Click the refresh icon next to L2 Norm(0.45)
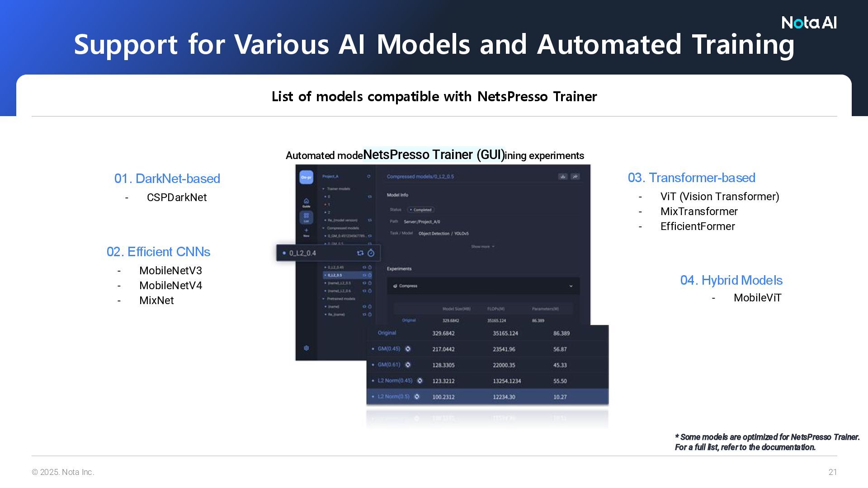The image size is (868, 488). click(420, 380)
